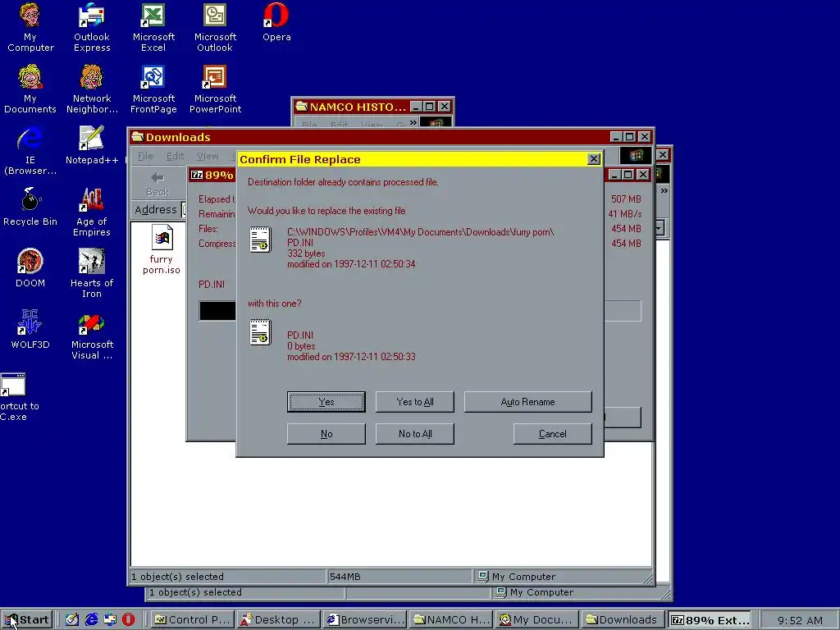Open My Computer desktop icon
Screen dimensions: 840x630
(30, 27)
